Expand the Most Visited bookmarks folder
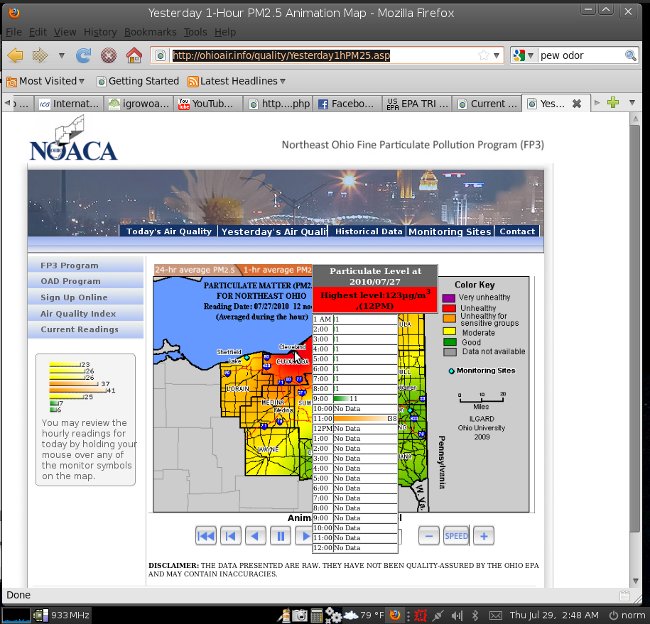Viewport: 650px width, 624px height. pyautogui.click(x=46, y=81)
